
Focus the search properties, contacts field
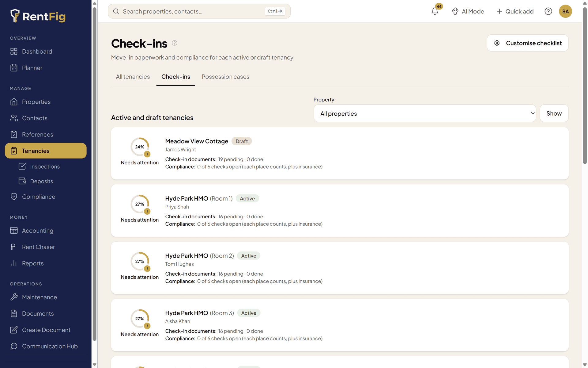(x=199, y=11)
